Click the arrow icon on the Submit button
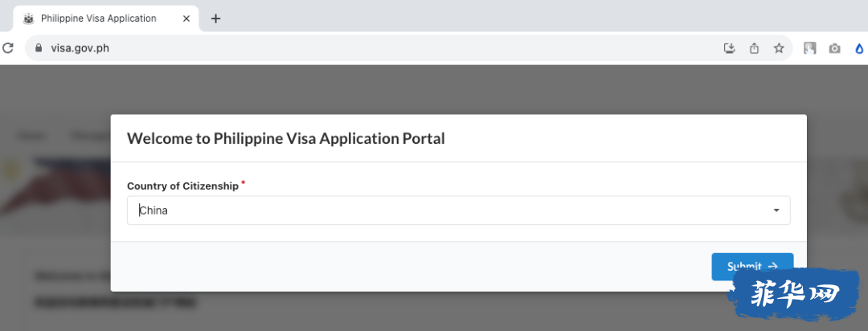The width and height of the screenshot is (868, 331). (x=773, y=266)
